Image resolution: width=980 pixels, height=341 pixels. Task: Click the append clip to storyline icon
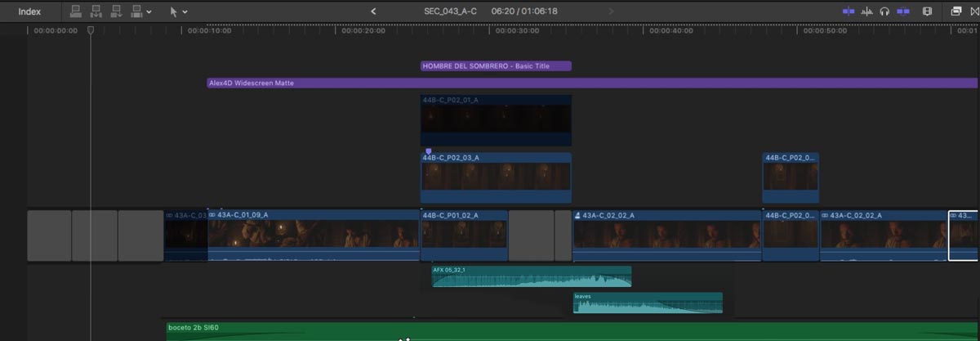tap(116, 11)
